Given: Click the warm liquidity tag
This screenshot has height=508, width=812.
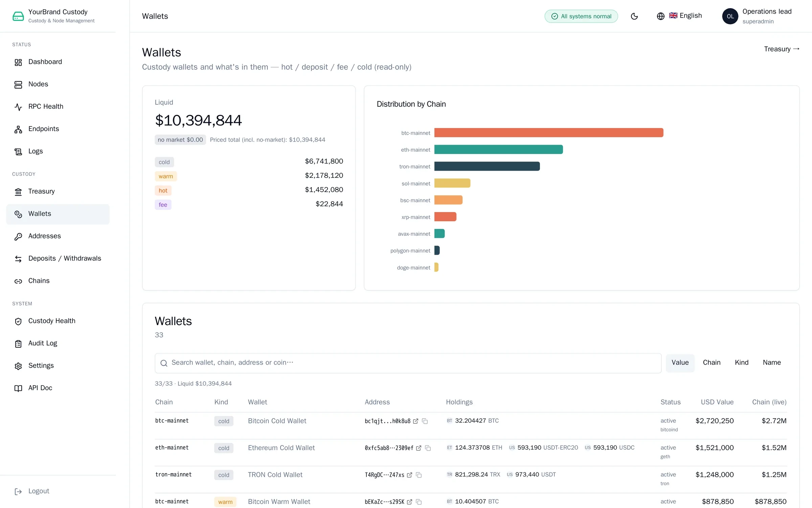Looking at the screenshot, I should click(166, 176).
